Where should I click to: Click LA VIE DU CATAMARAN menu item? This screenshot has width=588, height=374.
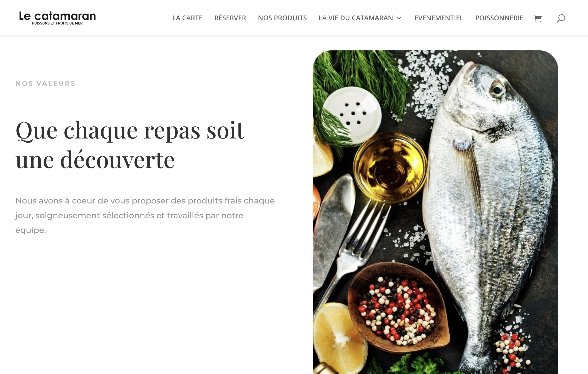point(356,18)
